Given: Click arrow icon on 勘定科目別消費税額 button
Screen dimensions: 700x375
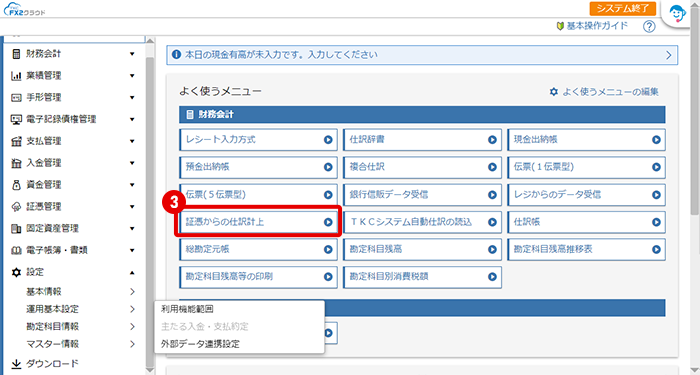Looking at the screenshot, I should [x=492, y=277].
